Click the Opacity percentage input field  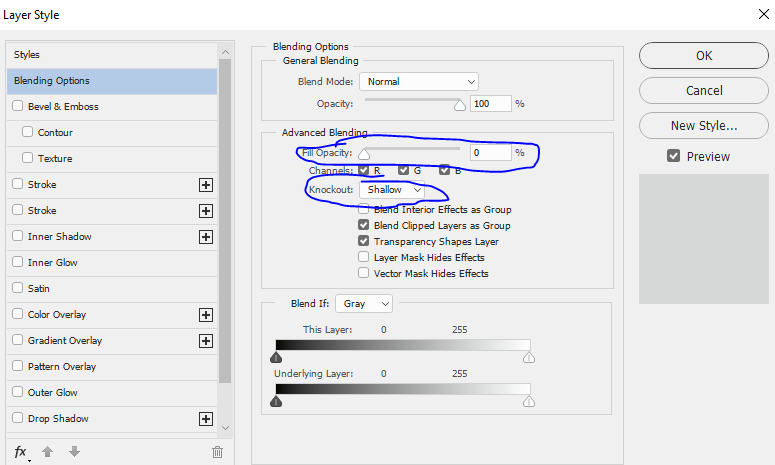click(490, 104)
